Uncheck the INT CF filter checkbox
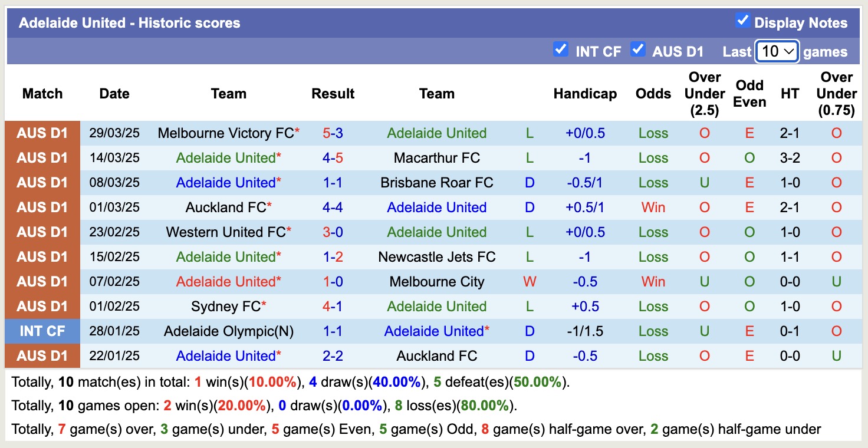The width and height of the screenshot is (868, 448). point(561,50)
